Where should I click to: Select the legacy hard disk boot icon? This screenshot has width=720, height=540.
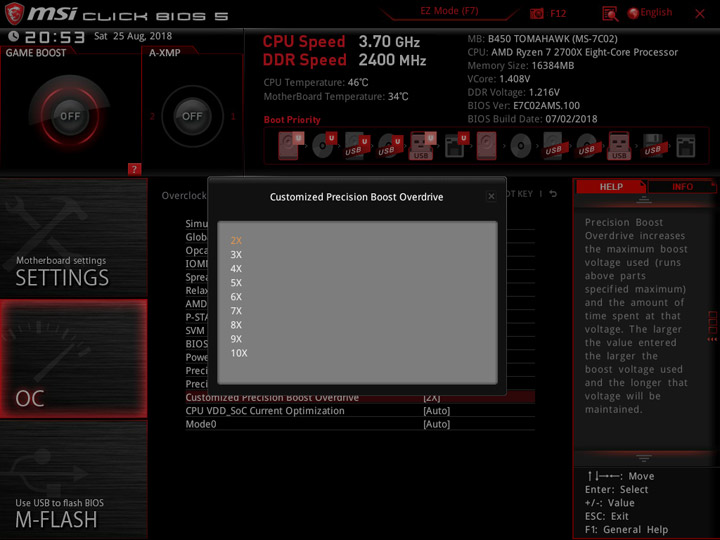[486, 146]
